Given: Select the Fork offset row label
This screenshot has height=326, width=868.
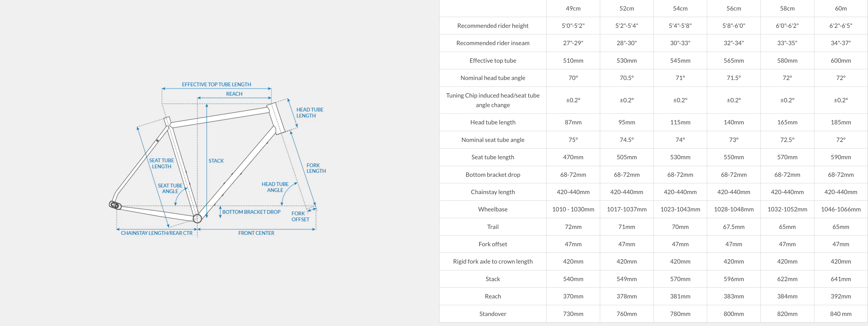Looking at the screenshot, I should click(493, 244).
